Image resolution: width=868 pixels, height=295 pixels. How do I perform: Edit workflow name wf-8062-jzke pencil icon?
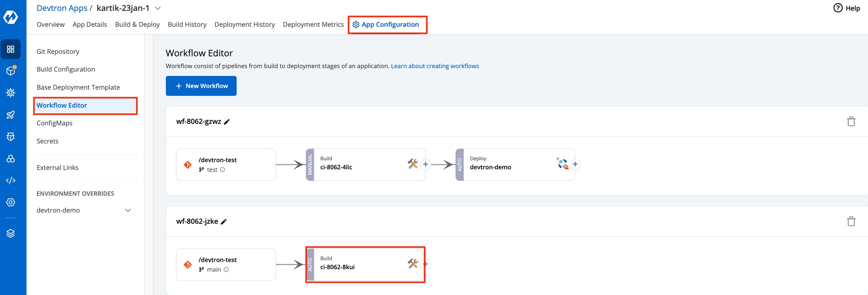[224, 222]
